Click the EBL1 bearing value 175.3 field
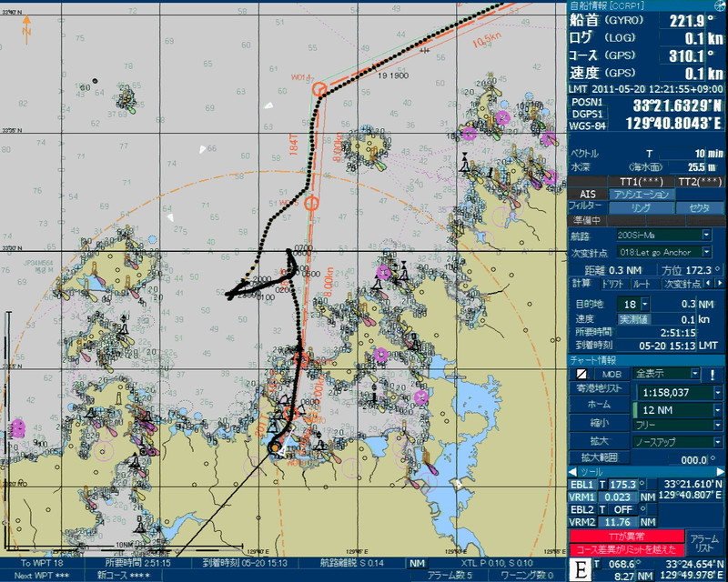This screenshot has height=582, width=728. coord(623,485)
